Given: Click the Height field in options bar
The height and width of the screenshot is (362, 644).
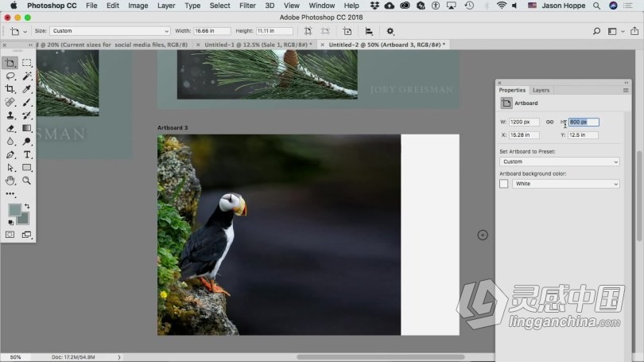Looking at the screenshot, I should point(274,31).
